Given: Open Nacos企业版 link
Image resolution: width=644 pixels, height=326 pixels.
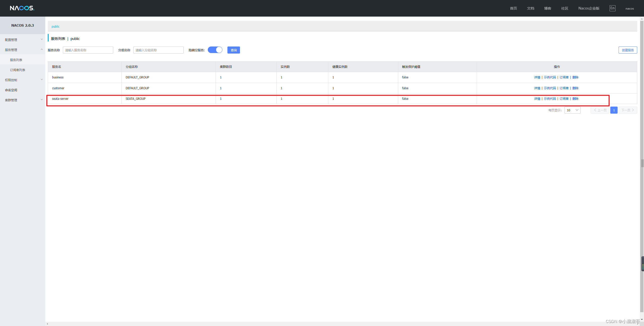Looking at the screenshot, I should [x=589, y=8].
